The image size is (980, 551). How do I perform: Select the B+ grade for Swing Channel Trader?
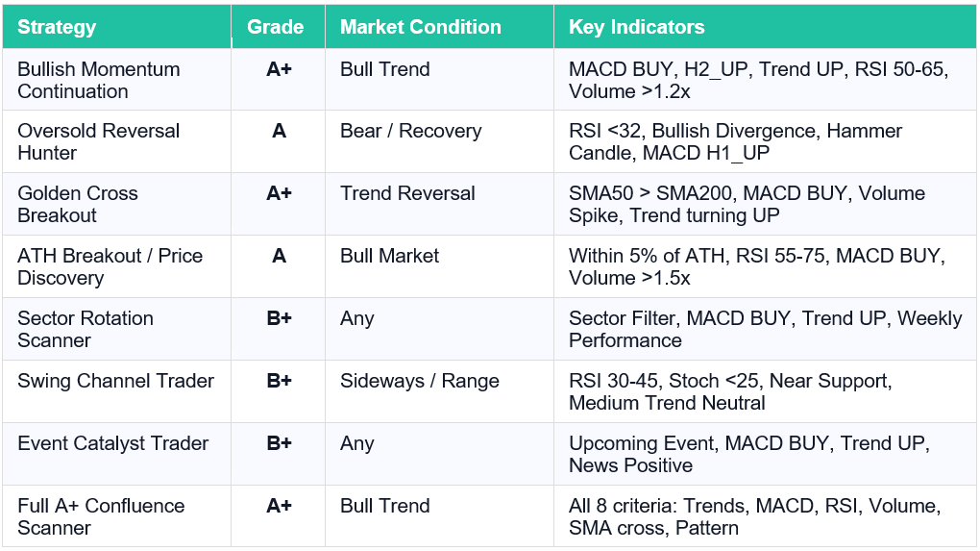pos(279,382)
